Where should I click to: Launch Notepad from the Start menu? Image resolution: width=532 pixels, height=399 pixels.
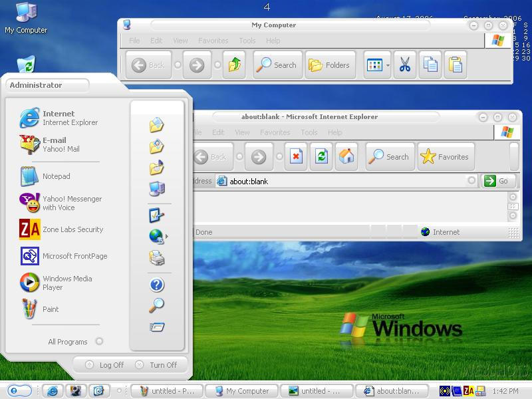45,176
